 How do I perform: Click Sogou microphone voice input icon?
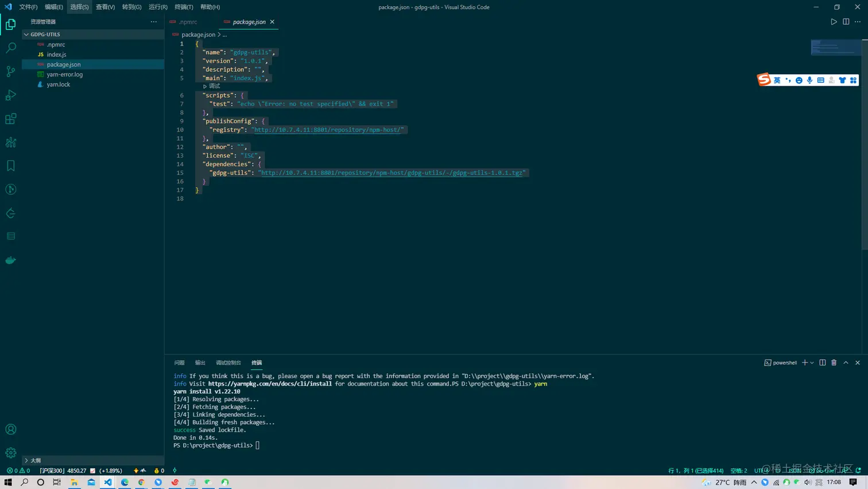tap(809, 80)
